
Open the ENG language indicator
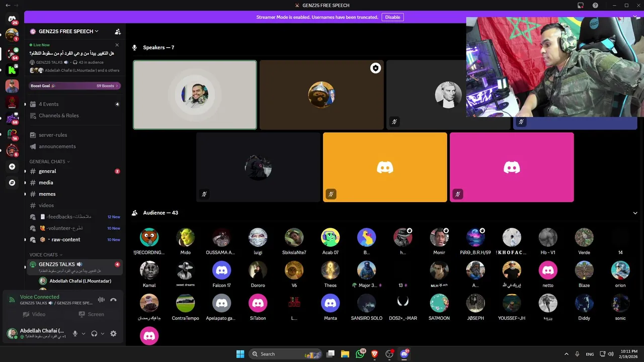point(590,354)
